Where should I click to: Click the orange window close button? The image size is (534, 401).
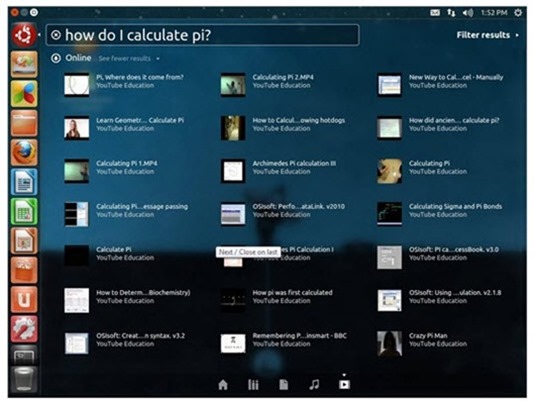click(x=14, y=13)
